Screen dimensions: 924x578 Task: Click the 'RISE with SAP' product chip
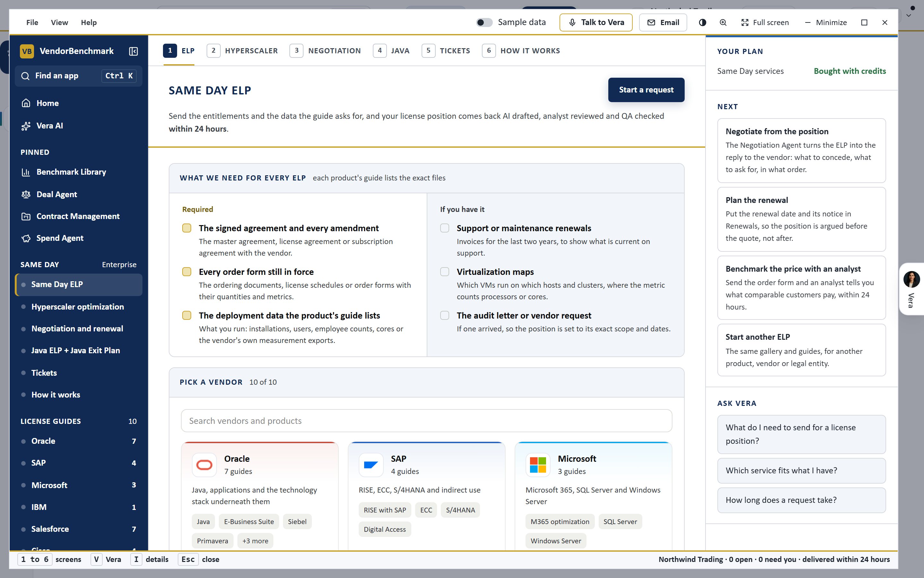pos(385,510)
